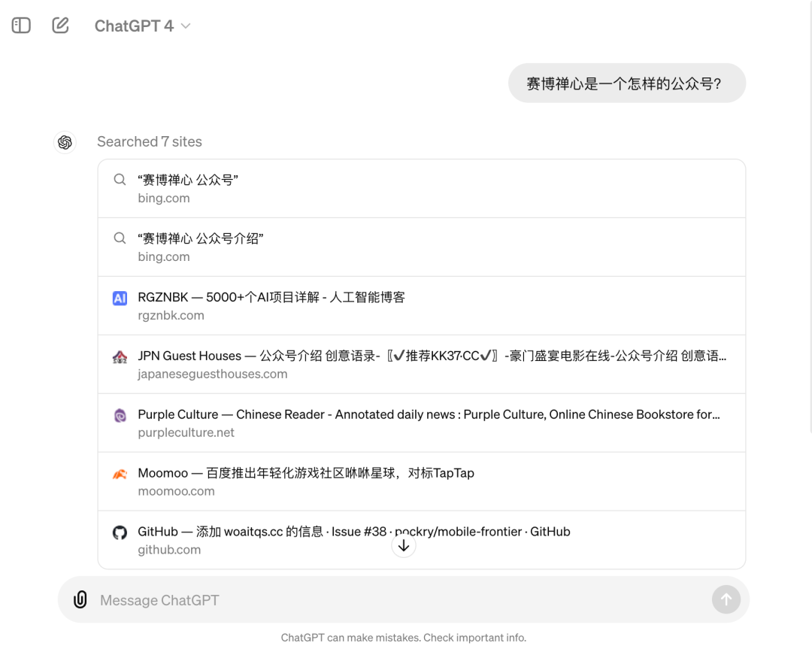Screen dimensions: 812x649
Task: Click the "ChatGPT can make mistakes" disclaimer text
Action: point(404,637)
